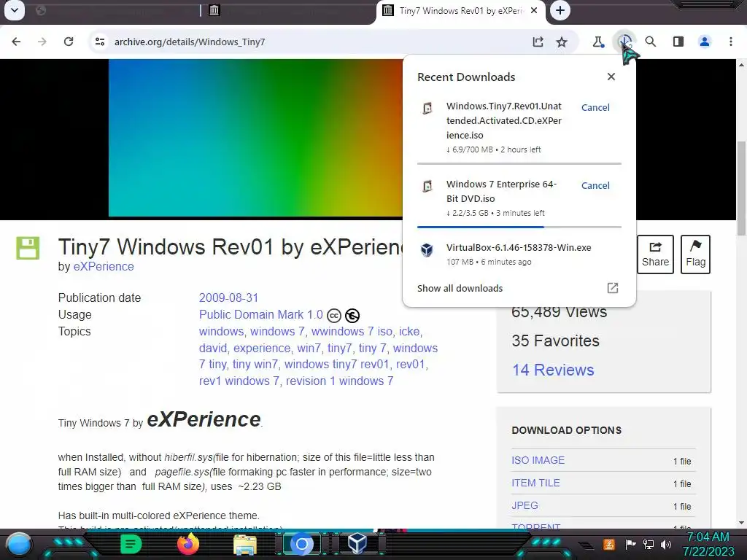Open VirtualBox-6.1.46-158378-Win.exe download
The image size is (747, 560).
point(519,248)
